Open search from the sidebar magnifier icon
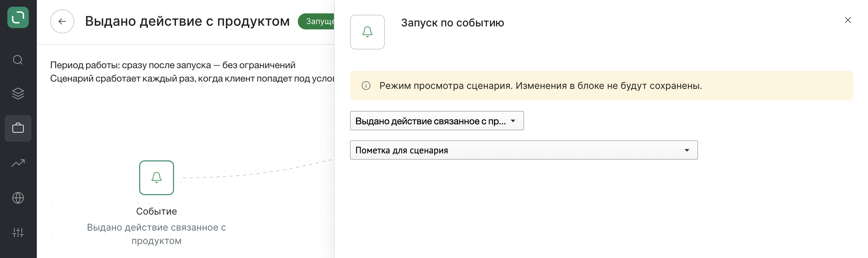The width and height of the screenshot is (868, 258). tap(18, 60)
